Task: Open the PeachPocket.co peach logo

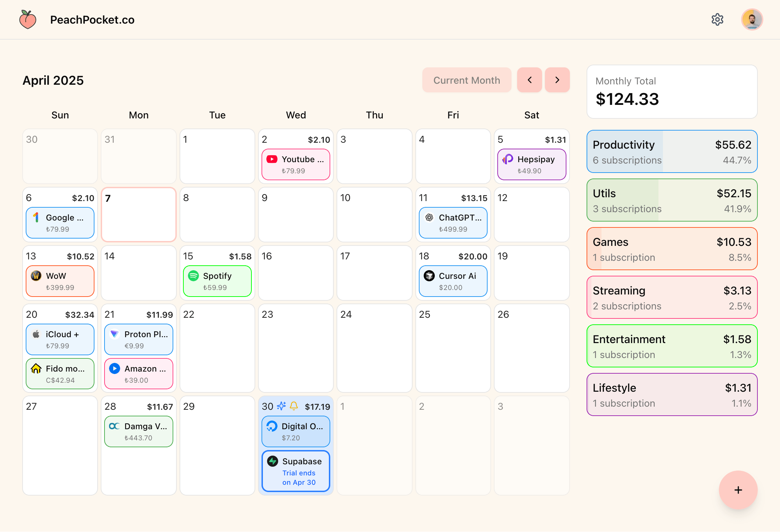Action: tap(28, 19)
